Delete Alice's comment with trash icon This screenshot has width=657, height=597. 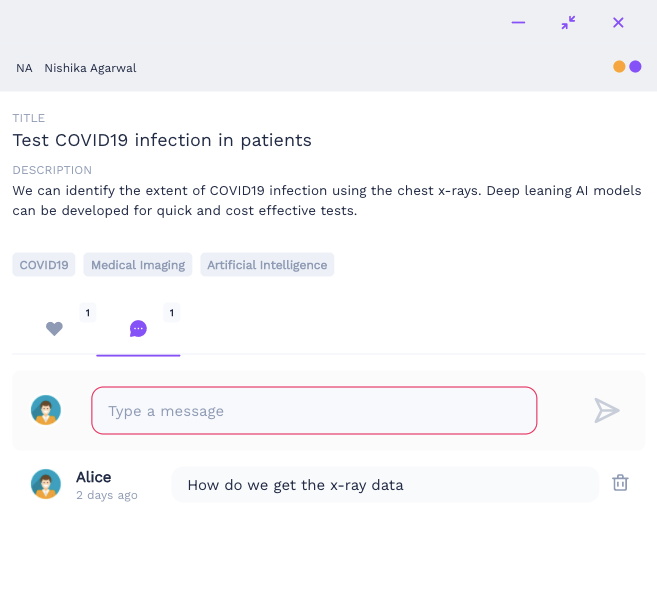[620, 483]
